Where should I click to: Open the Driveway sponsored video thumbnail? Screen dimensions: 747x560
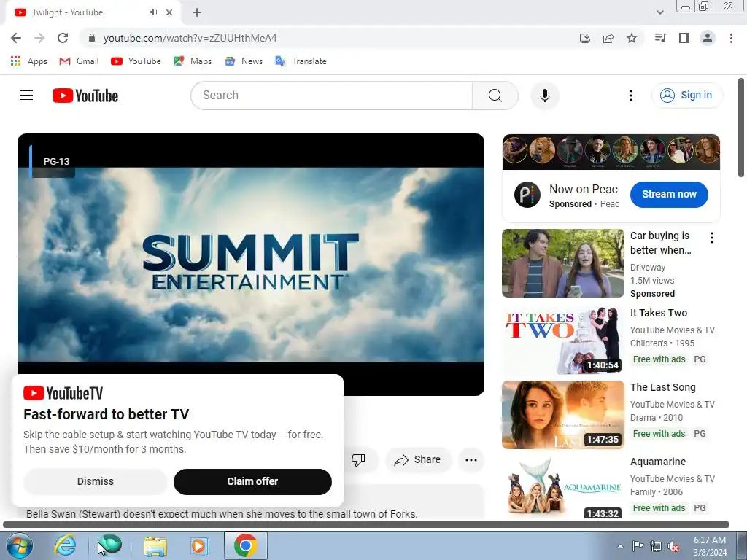562,263
